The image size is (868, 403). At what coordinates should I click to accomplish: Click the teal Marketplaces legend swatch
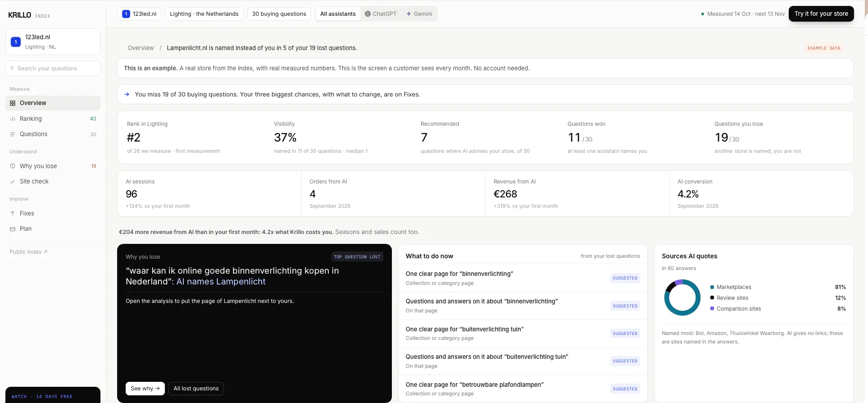click(x=712, y=287)
